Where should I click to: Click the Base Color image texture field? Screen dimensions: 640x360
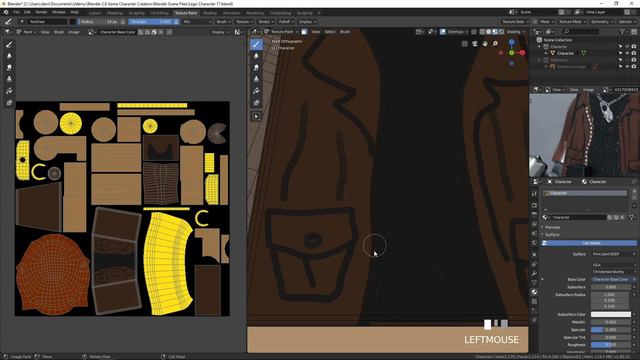click(611, 279)
